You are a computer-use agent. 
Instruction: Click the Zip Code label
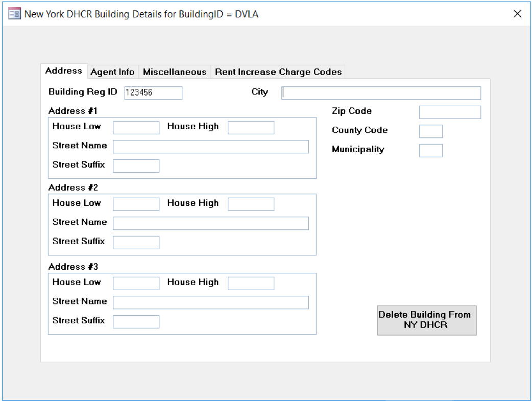click(x=352, y=111)
